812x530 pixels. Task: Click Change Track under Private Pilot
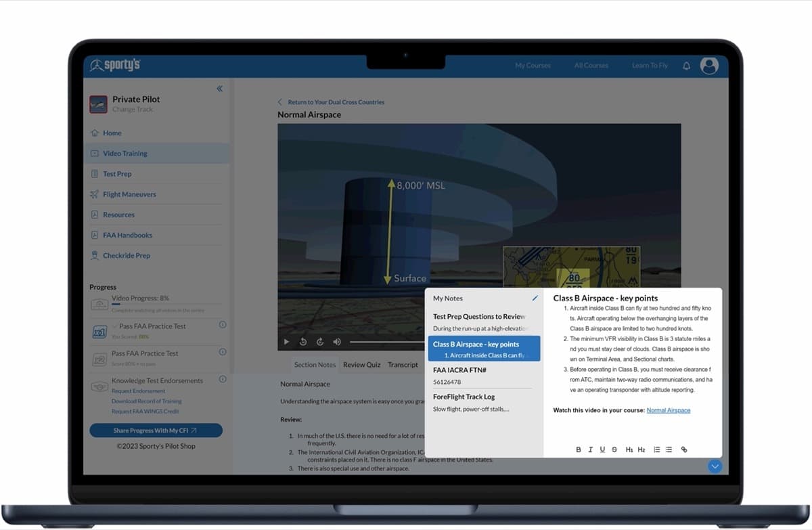(x=133, y=110)
